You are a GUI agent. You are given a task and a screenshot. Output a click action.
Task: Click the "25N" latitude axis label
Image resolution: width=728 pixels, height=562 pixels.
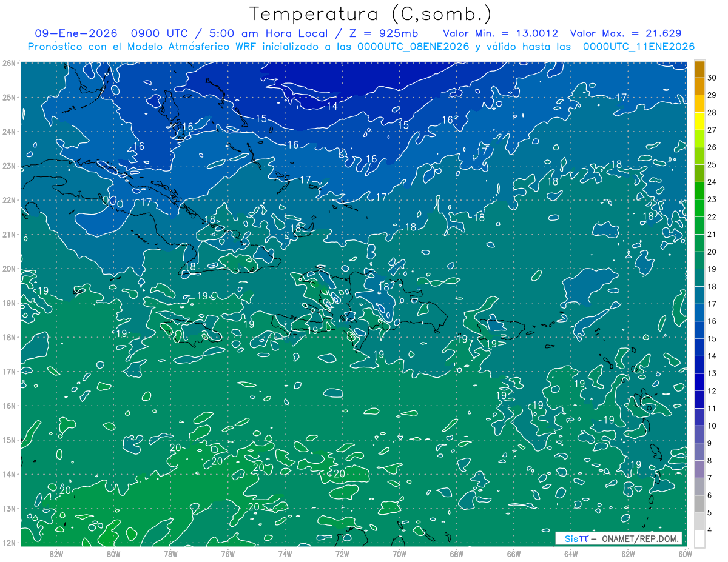tap(8, 97)
